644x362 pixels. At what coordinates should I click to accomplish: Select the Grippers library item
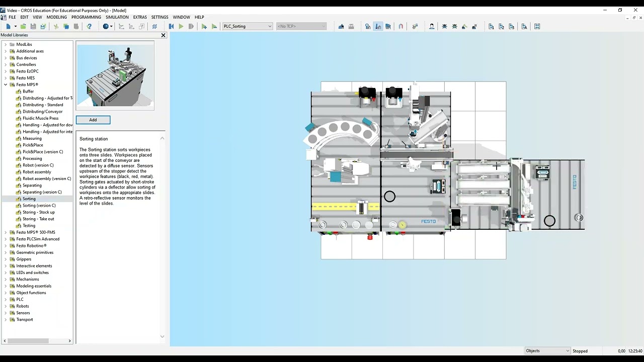pyautogui.click(x=24, y=259)
